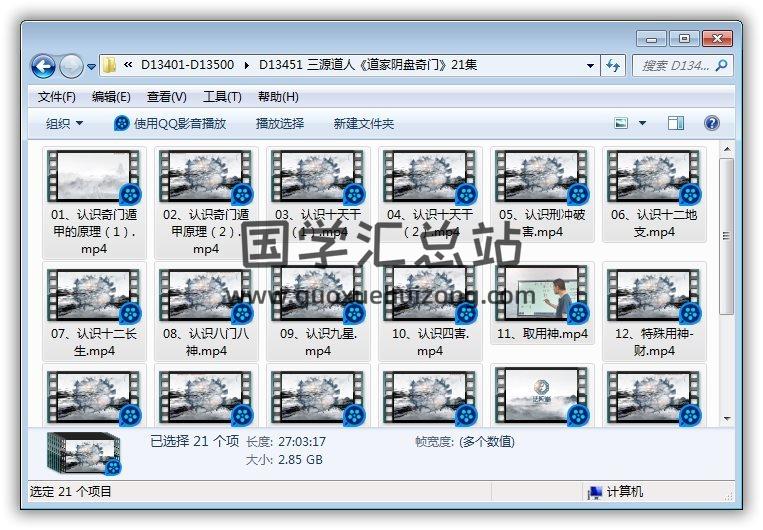The height and width of the screenshot is (530, 763).
Task: Click the folder icon in address bar
Action: [x=110, y=66]
